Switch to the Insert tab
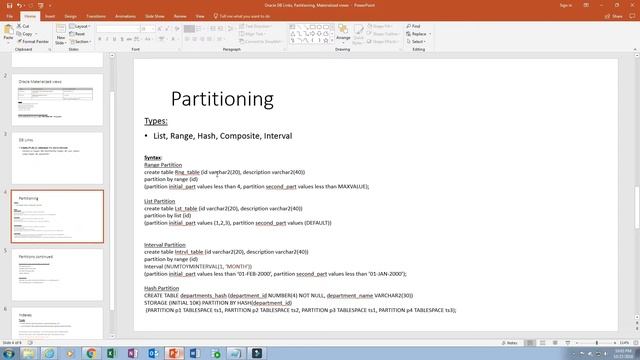Screen dimensions: 640x360 tap(50, 16)
